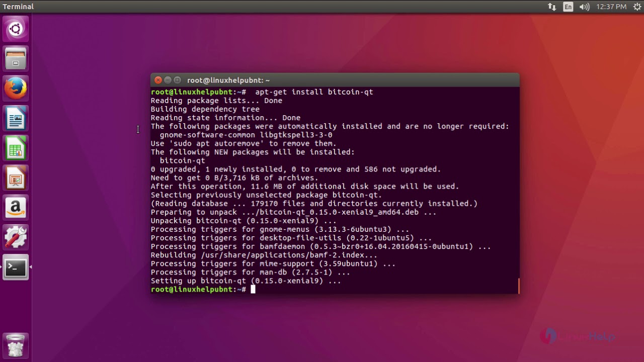Click 'The following NEW packages will be installed' line

pos(253,152)
